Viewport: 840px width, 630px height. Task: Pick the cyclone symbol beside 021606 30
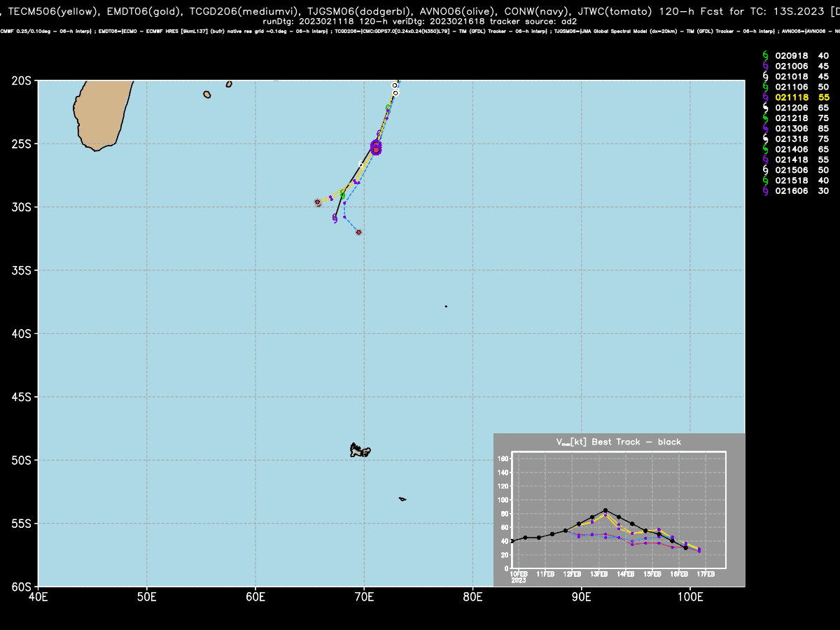point(765,192)
